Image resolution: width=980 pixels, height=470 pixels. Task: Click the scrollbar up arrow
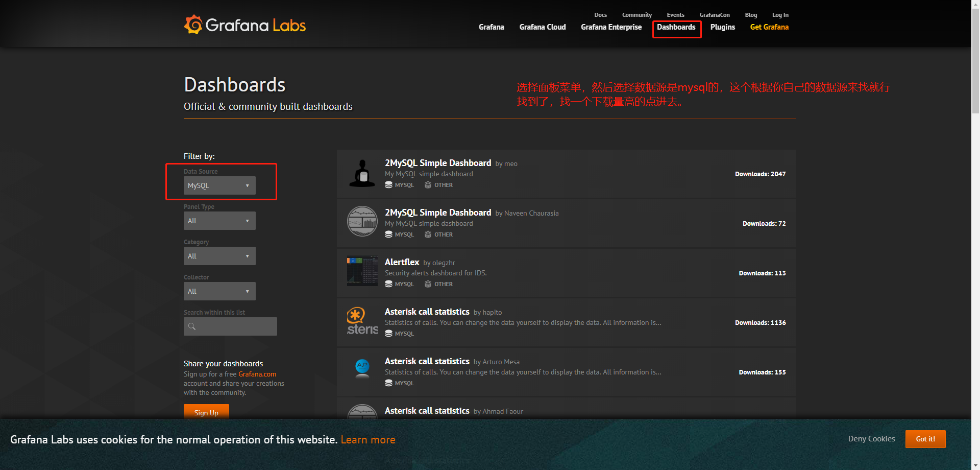(x=975, y=4)
